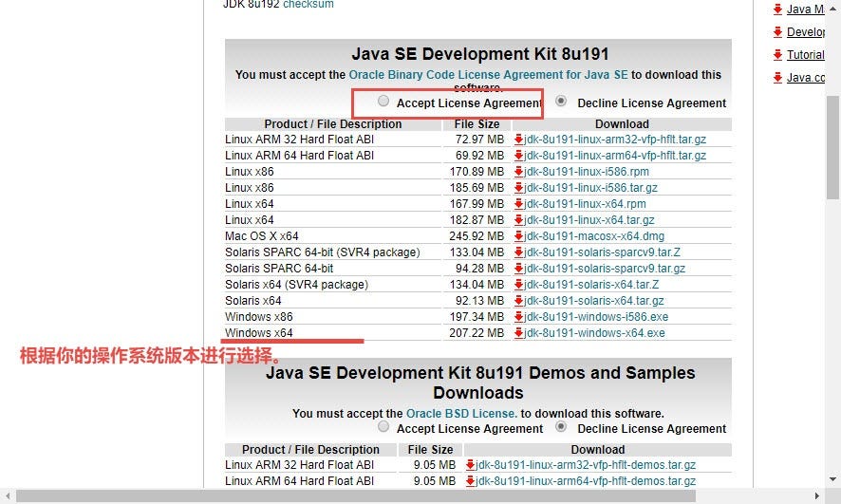841x504 pixels.
Task: Click red download arrow for linux-arm64 tar.gz
Action: [518, 156]
